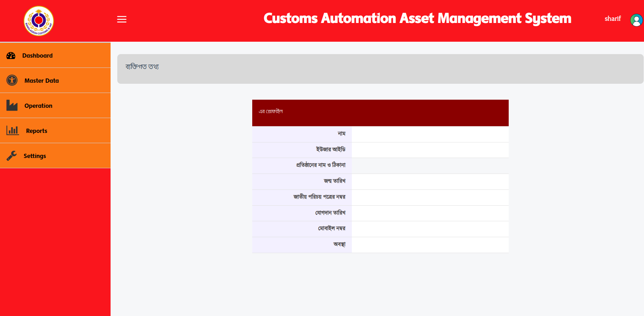This screenshot has height=316, width=644.
Task: Click the নাম row value cell
Action: tap(430, 134)
